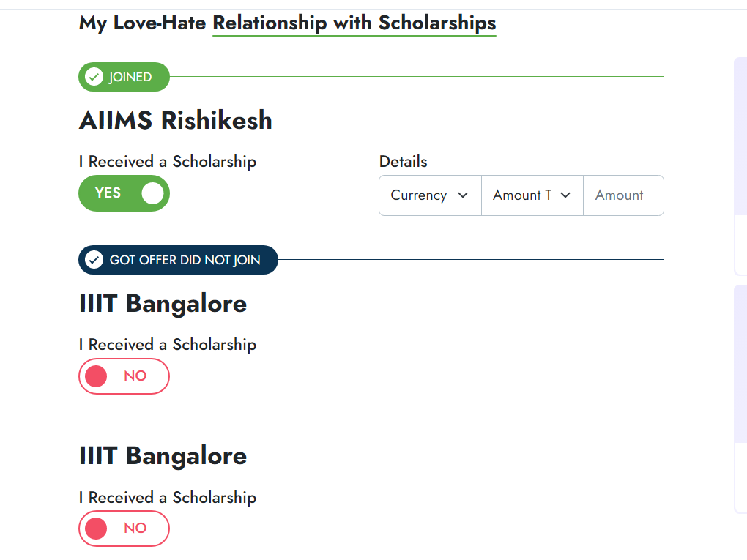Click red knob of second IIIT Bangalore toggle
The image size is (747, 560).
point(96,529)
